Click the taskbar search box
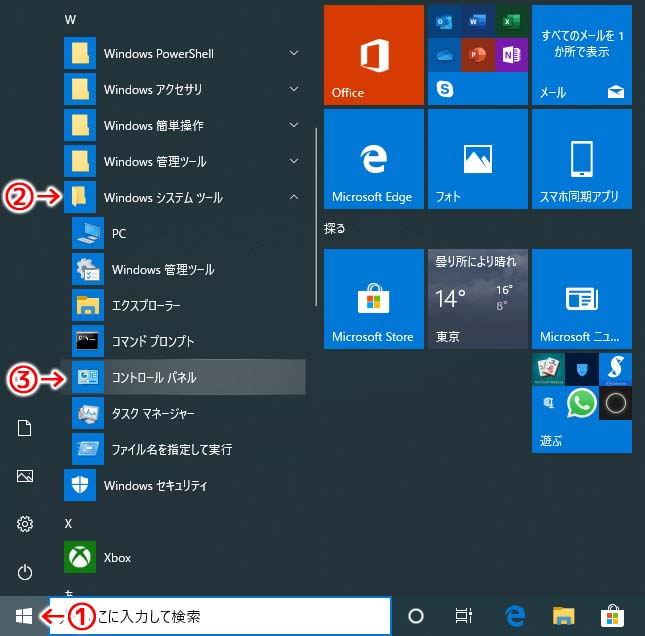The width and height of the screenshot is (645, 636). click(x=220, y=616)
